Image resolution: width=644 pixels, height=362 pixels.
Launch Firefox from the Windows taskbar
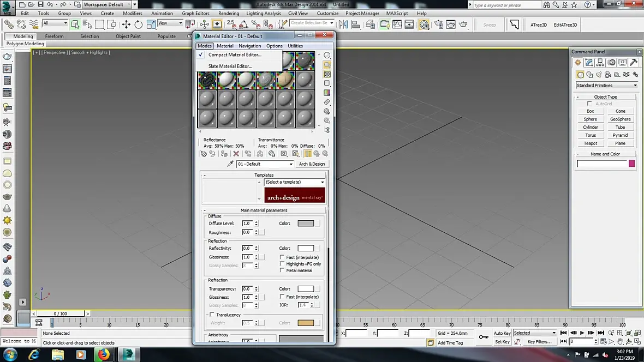tap(103, 354)
